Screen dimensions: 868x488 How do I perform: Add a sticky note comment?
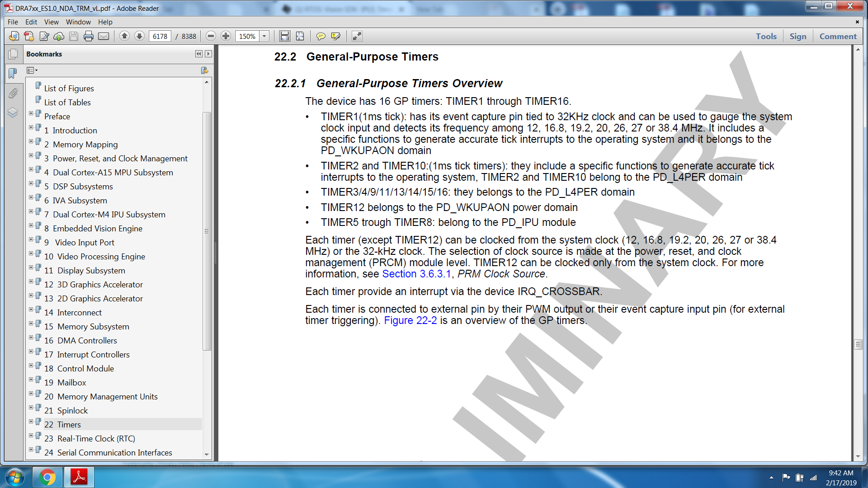pyautogui.click(x=321, y=36)
